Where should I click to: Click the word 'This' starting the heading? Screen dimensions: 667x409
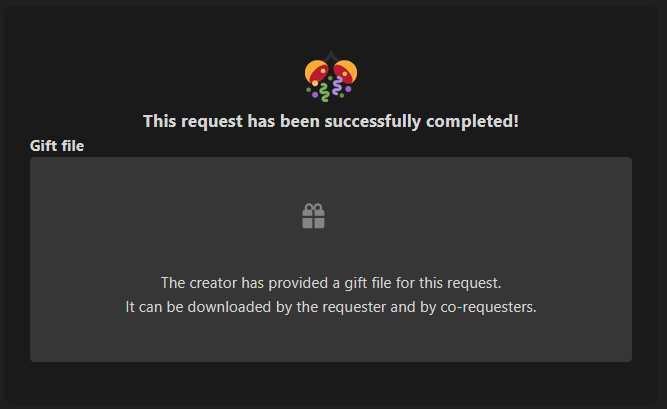click(160, 121)
